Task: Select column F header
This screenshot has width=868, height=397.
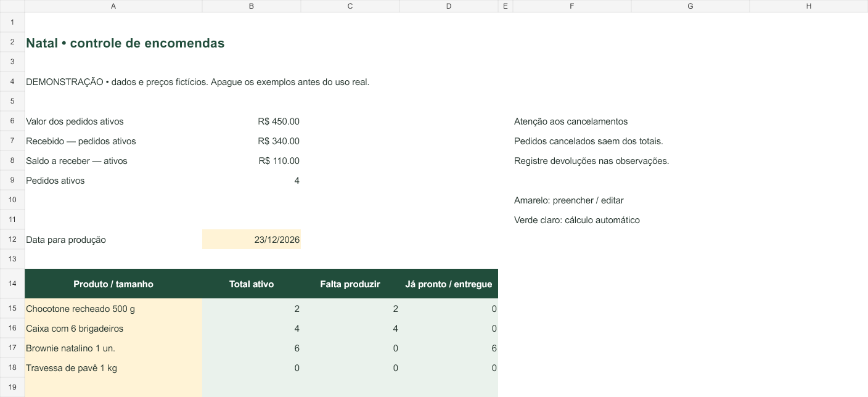Action: [x=572, y=6]
